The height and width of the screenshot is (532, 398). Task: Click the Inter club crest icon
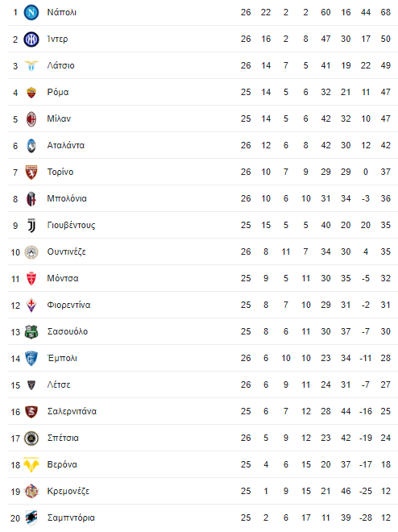click(31, 39)
